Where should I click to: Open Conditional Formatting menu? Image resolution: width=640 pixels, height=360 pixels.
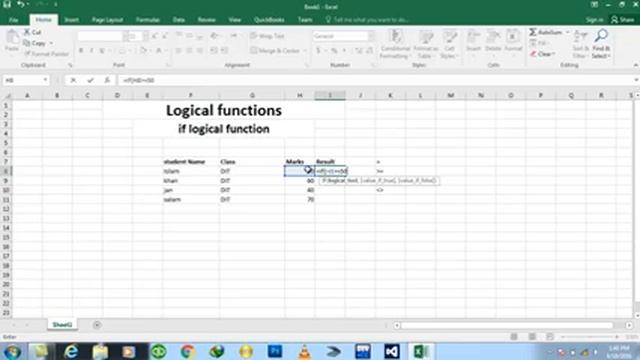(395, 44)
